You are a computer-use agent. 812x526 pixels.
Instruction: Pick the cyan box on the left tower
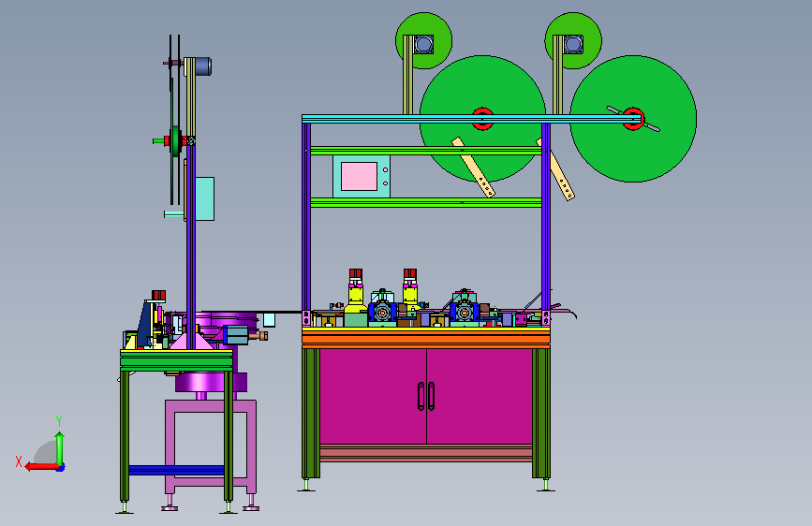click(204, 198)
